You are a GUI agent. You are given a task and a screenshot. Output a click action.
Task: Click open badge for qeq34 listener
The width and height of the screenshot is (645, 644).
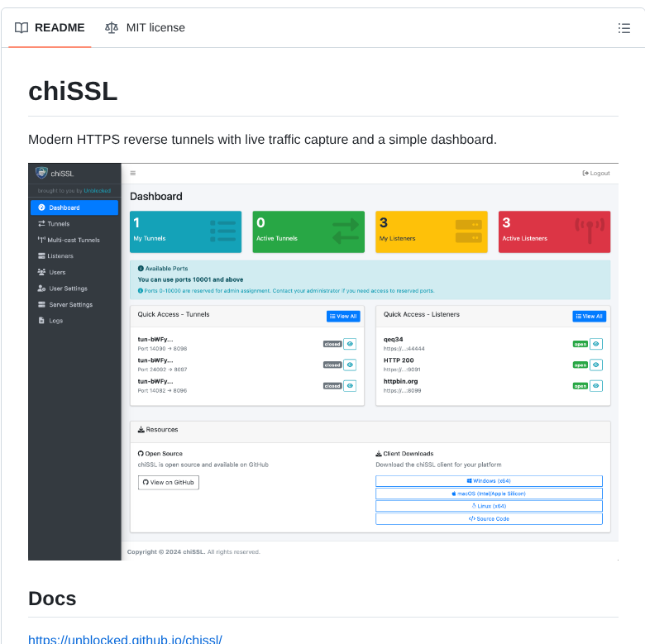click(580, 344)
